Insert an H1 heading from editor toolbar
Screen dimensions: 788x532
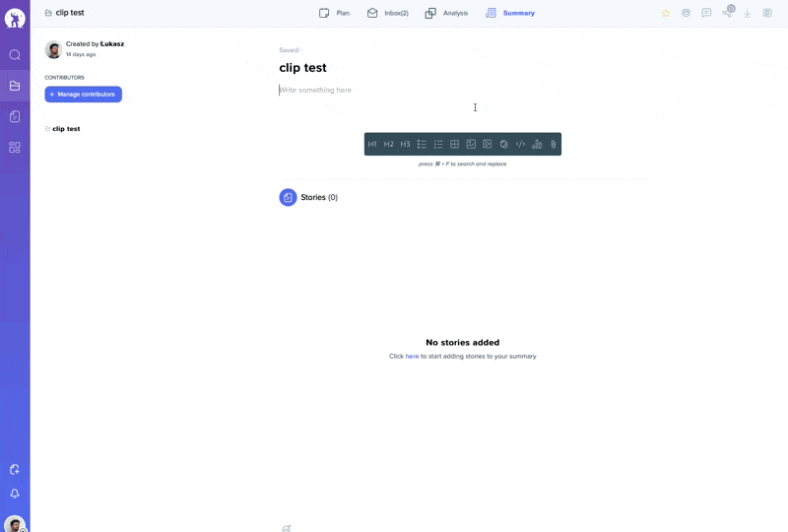(372, 144)
